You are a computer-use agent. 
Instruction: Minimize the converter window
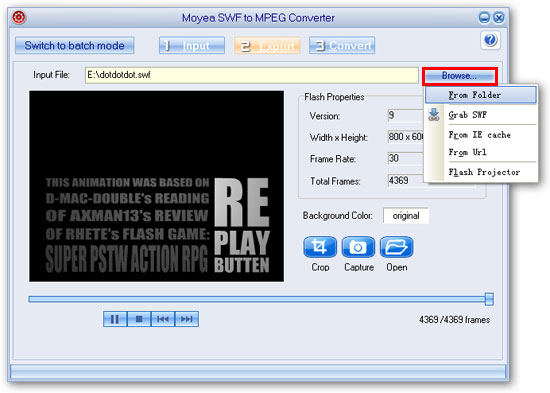pyautogui.click(x=484, y=18)
